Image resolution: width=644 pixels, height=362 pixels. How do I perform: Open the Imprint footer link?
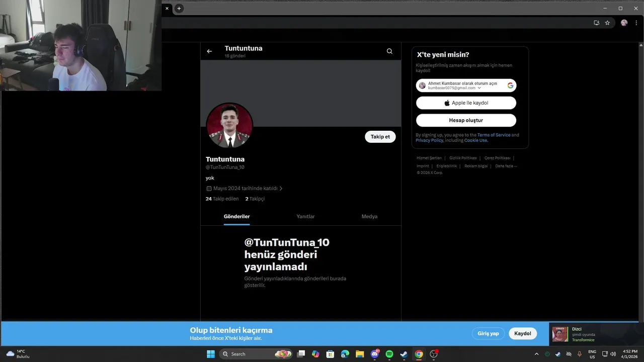tap(423, 166)
